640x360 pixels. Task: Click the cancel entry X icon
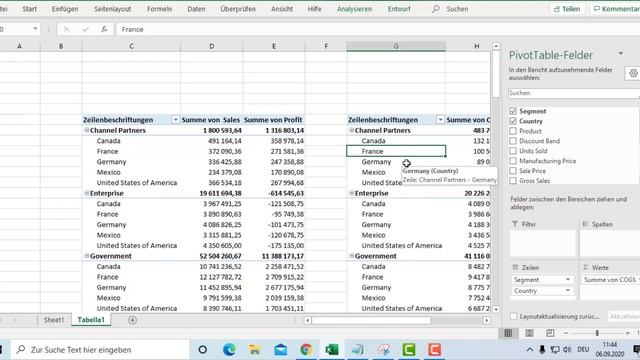(x=66, y=29)
